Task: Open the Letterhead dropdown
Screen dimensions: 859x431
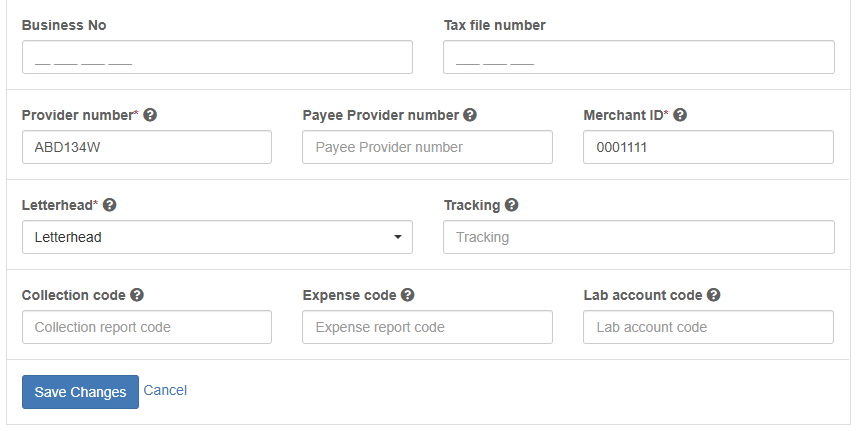Action: pyautogui.click(x=216, y=237)
